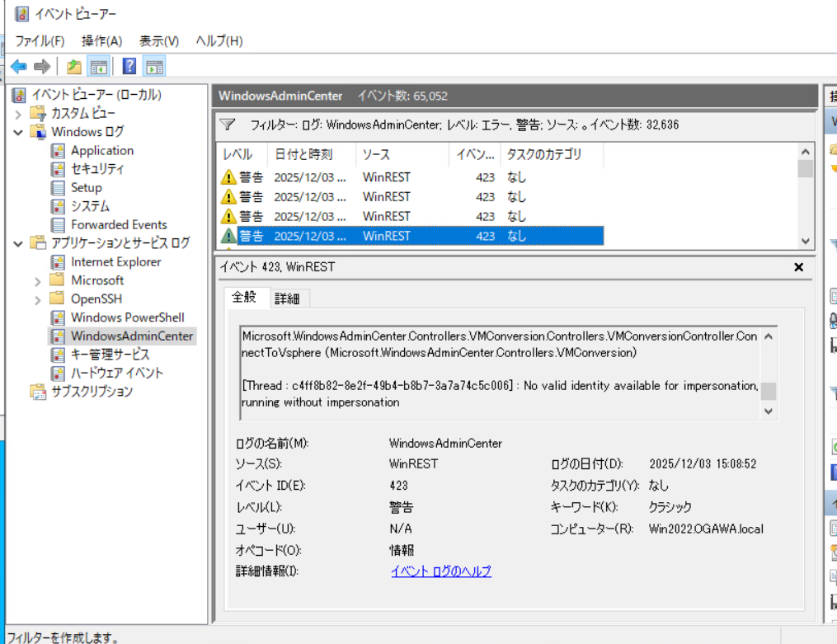Select the セキュリティ log node
This screenshot has width=837, height=644.
[x=97, y=169]
